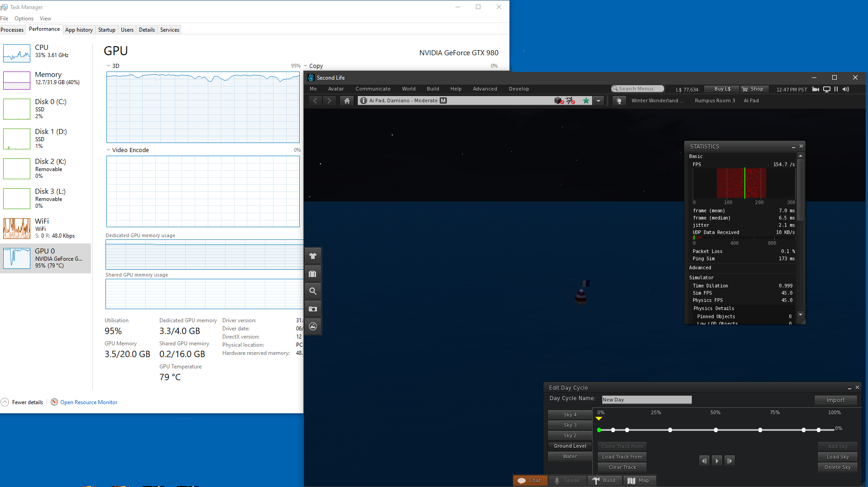The height and width of the screenshot is (487, 868).
Task: Step forward one frame in day cycle
Action: point(729,461)
